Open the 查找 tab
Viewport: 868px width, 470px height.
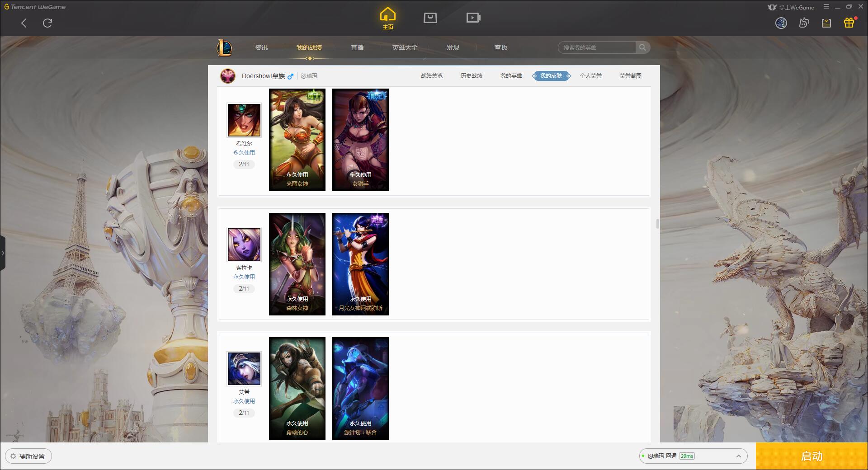click(x=501, y=47)
